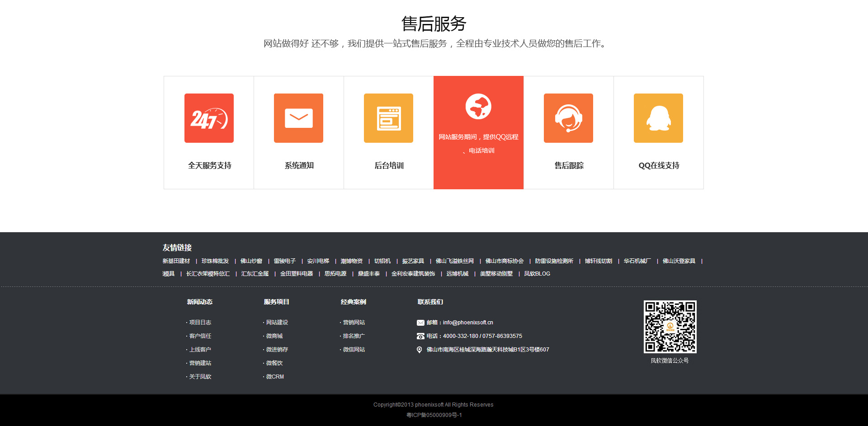The height and width of the screenshot is (426, 868).
Task: Open the 凤软BLOG link
Action: pos(537,274)
